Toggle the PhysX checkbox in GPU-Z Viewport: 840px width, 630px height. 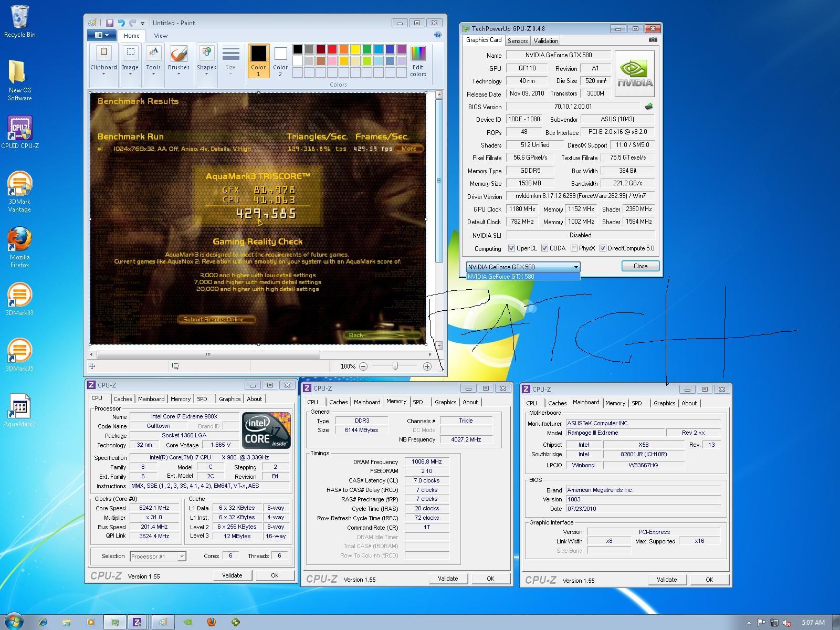coord(574,248)
